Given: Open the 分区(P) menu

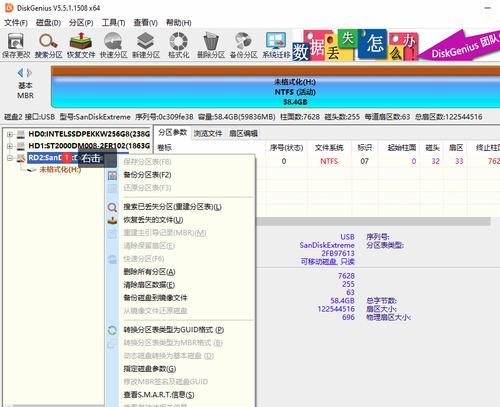Looking at the screenshot, I should (x=81, y=23).
